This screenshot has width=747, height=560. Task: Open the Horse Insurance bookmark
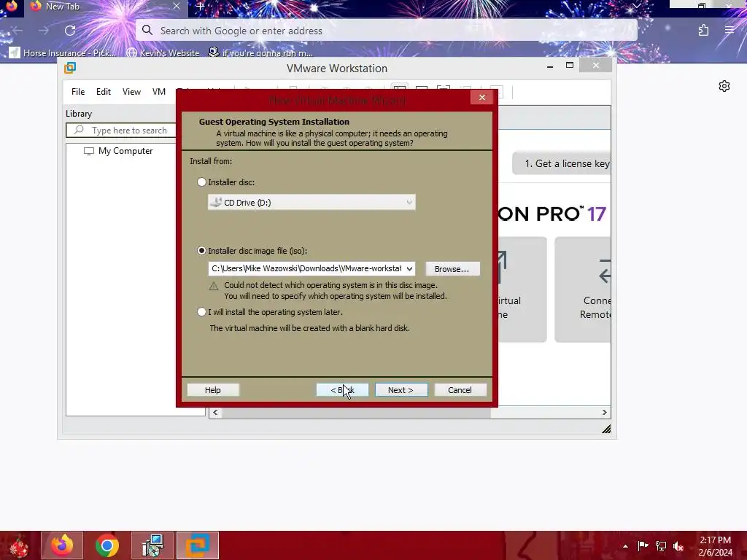[x=63, y=52]
